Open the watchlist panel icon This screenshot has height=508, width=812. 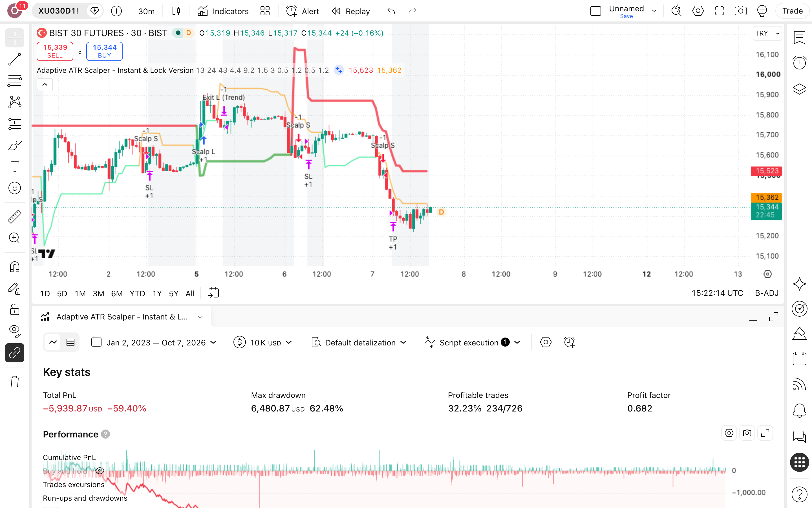pyautogui.click(x=800, y=37)
